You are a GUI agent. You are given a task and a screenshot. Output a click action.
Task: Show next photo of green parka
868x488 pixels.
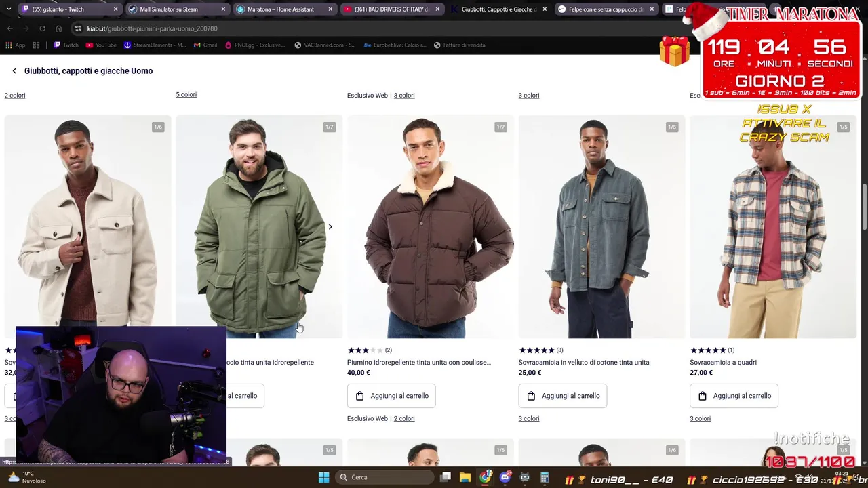tap(330, 226)
